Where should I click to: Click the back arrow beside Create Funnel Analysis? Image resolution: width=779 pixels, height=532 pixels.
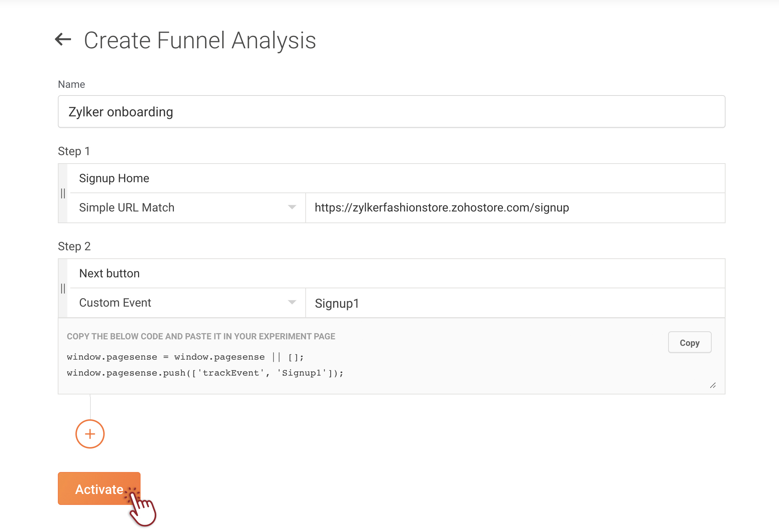(x=63, y=40)
